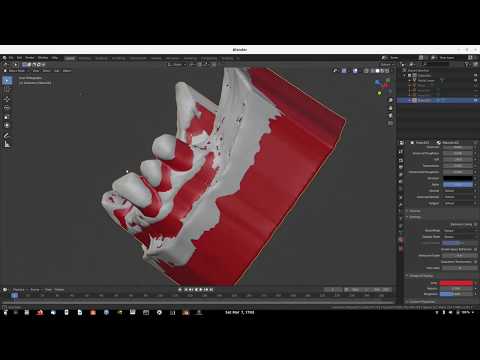Toggle the Show Backface checkbox

coord(476,249)
